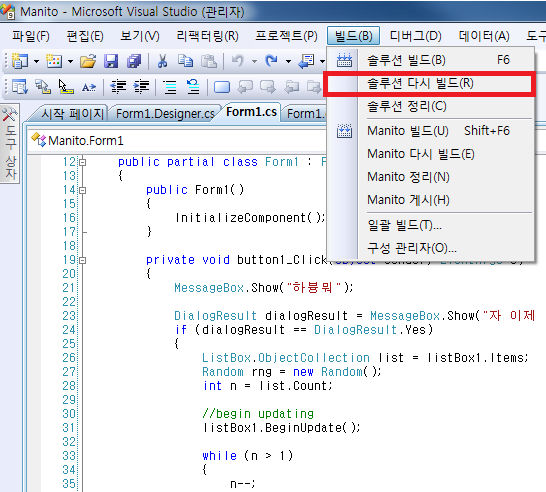Image resolution: width=546 pixels, height=492 pixels.
Task: Click the New Project toolbar icon
Action: pyautogui.click(x=20, y=61)
